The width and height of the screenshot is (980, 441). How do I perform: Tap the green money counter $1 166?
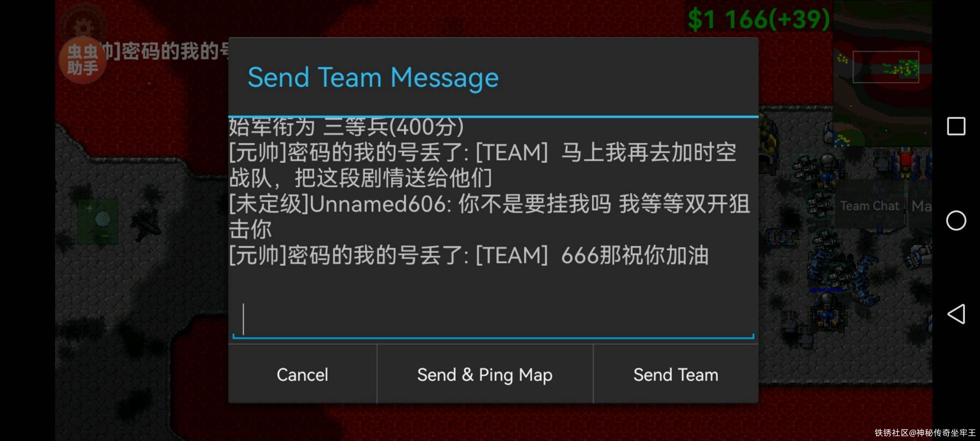pyautogui.click(x=759, y=19)
